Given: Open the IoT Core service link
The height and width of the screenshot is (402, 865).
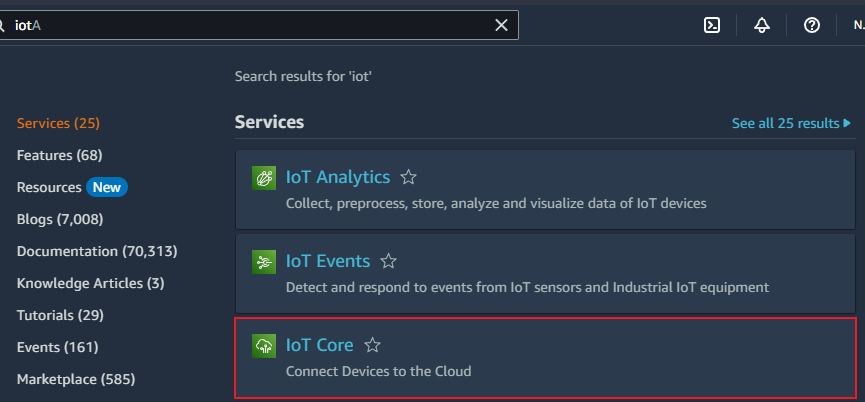Looking at the screenshot, I should tap(319, 345).
